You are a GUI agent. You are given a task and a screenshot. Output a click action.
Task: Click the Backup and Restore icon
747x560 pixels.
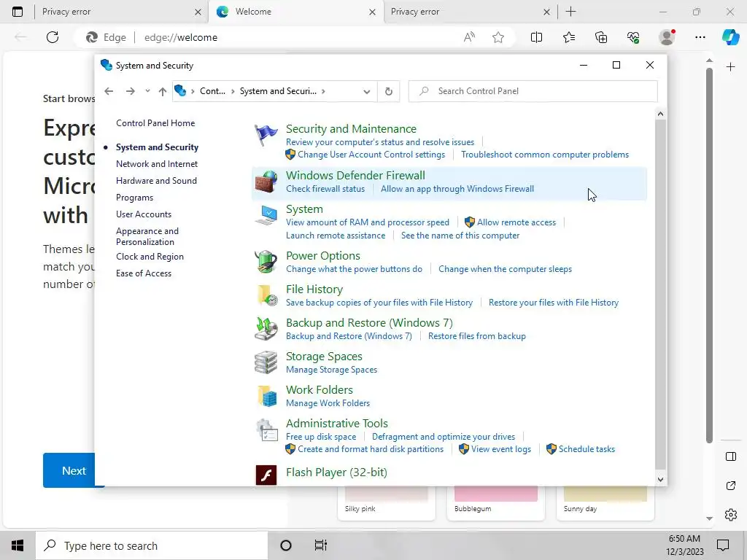pos(266,329)
